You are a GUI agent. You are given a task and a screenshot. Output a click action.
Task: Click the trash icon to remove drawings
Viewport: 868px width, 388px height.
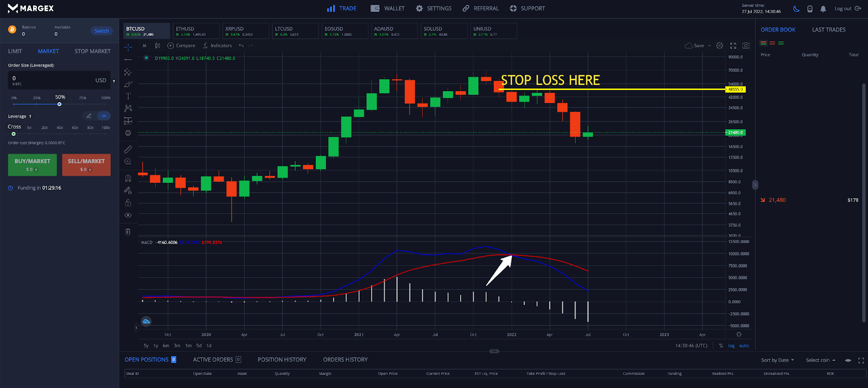point(128,232)
